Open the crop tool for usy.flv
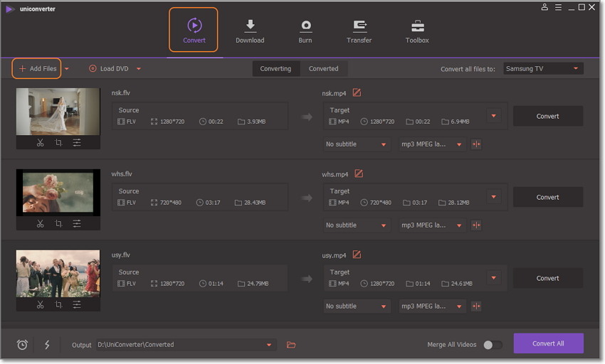 tap(58, 304)
